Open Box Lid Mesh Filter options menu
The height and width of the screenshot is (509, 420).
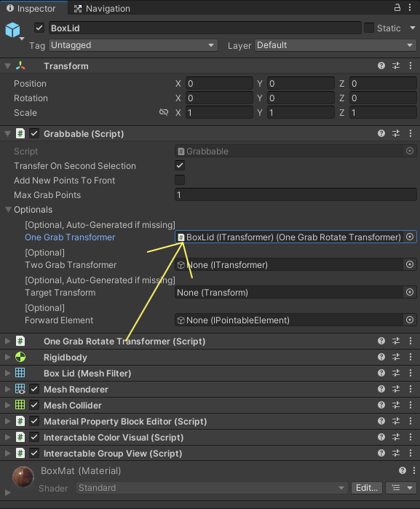[x=411, y=373]
